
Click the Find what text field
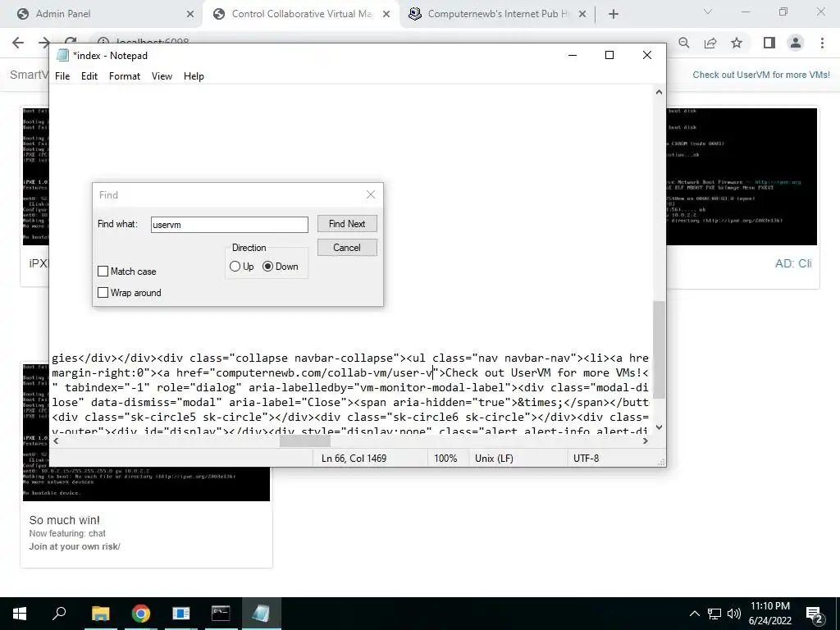[x=230, y=225]
